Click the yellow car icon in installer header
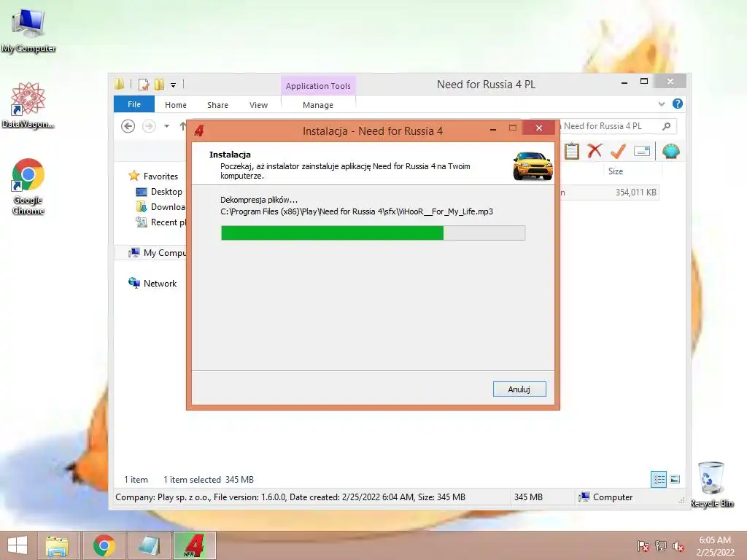The height and width of the screenshot is (560, 747). click(533, 166)
